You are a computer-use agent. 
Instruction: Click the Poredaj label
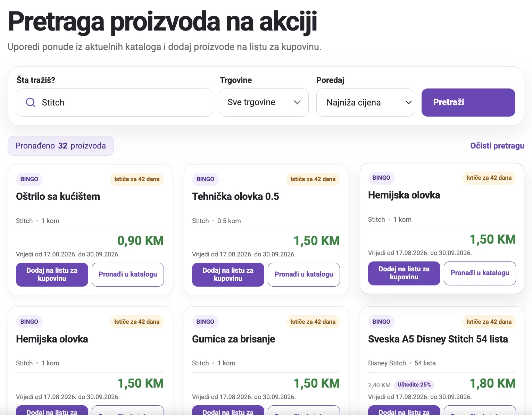(330, 80)
